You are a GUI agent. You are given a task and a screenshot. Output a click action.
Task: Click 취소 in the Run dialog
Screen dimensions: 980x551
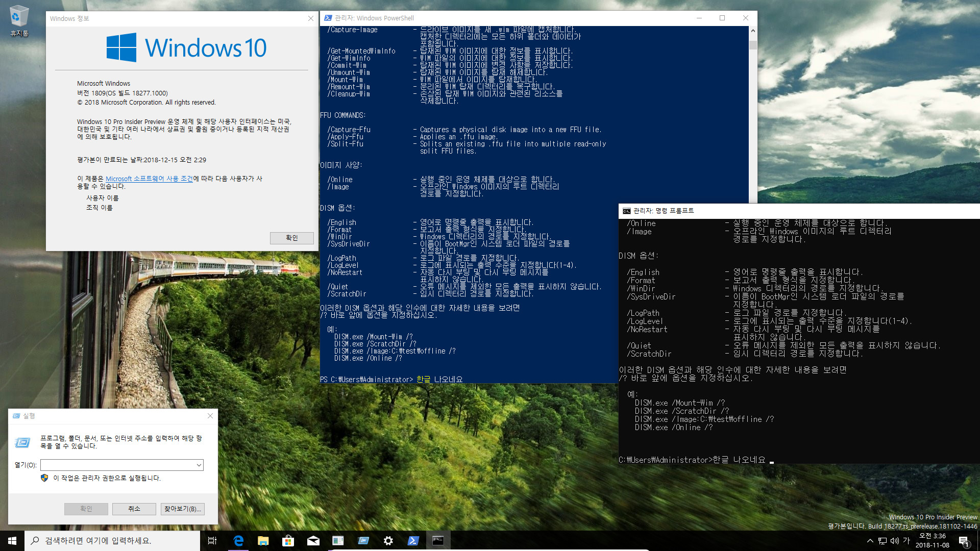[x=134, y=509]
